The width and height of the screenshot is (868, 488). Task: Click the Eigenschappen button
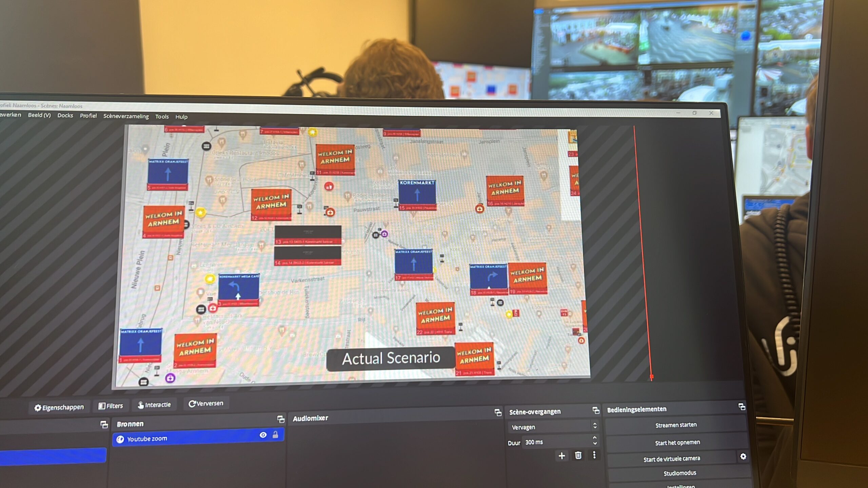[59, 407]
